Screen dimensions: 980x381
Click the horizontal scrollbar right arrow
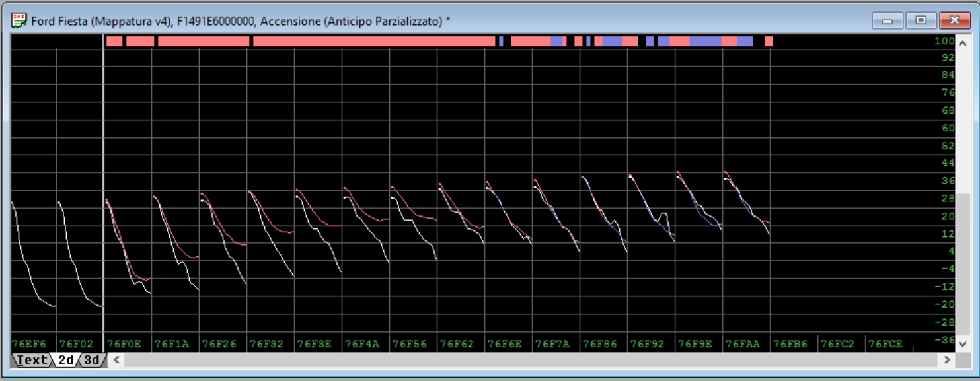[x=947, y=361]
